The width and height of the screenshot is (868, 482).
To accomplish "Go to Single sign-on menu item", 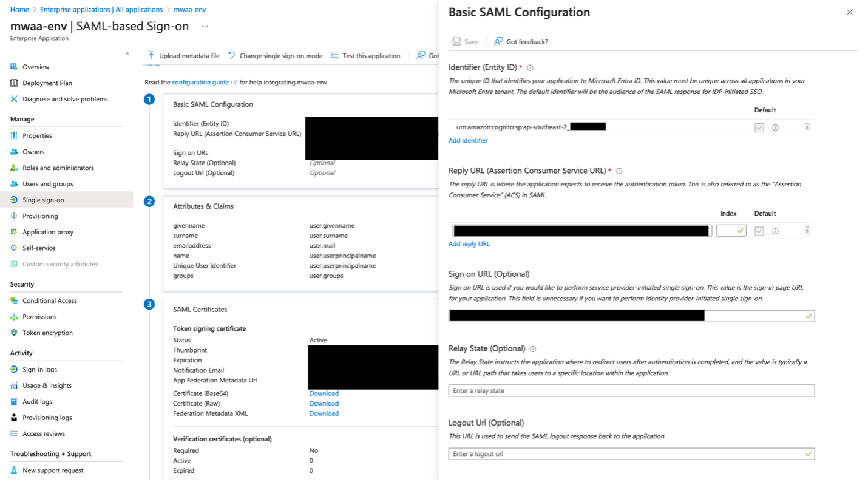I will pos(67,200).
